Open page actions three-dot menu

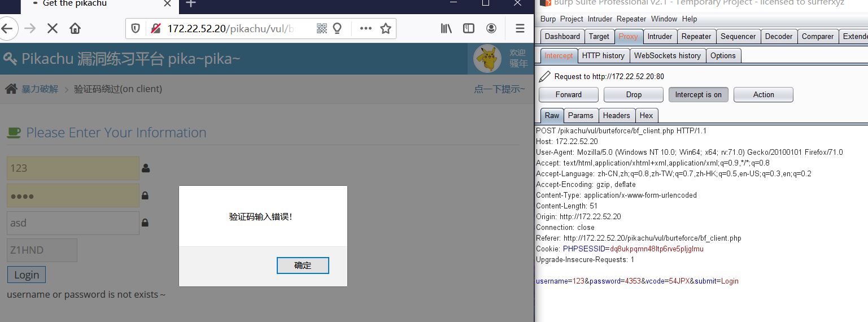pyautogui.click(x=366, y=28)
